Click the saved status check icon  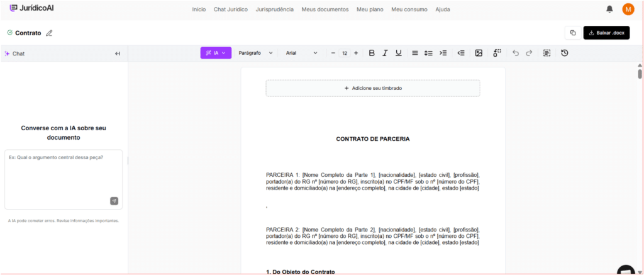(x=10, y=33)
